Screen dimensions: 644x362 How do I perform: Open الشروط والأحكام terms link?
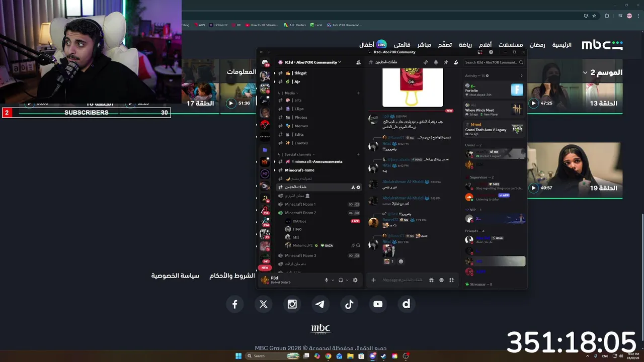232,276
